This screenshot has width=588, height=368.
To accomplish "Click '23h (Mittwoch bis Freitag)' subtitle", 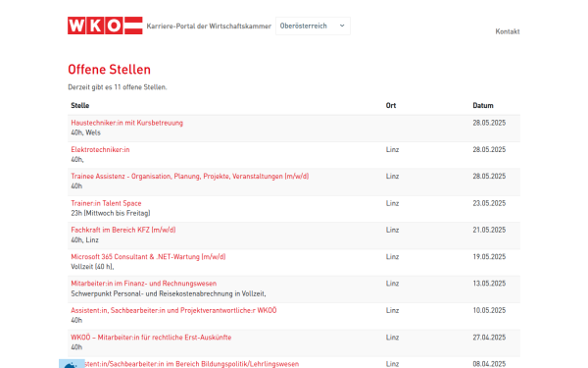I will point(111,213).
